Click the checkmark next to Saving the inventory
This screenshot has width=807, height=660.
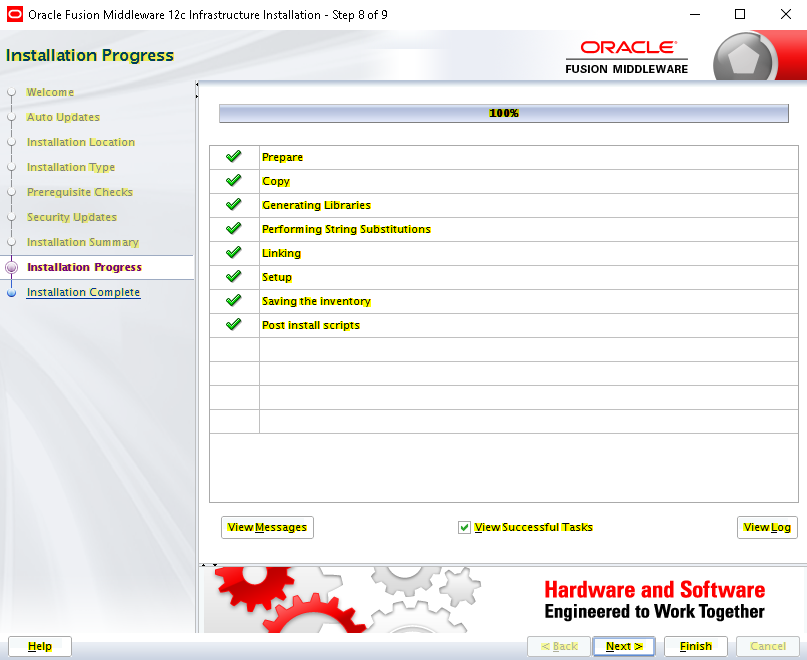click(234, 300)
